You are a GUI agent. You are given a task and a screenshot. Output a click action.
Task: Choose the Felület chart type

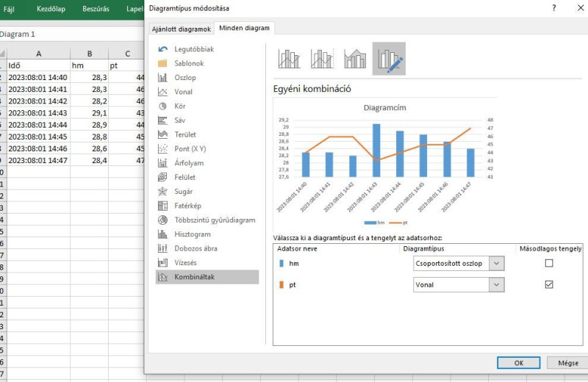207,177
